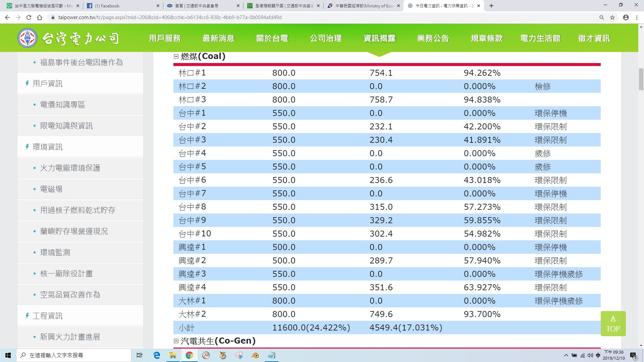Screen dimensions: 644x362
Task: Jump to page top with TOP button
Action: [613, 323]
